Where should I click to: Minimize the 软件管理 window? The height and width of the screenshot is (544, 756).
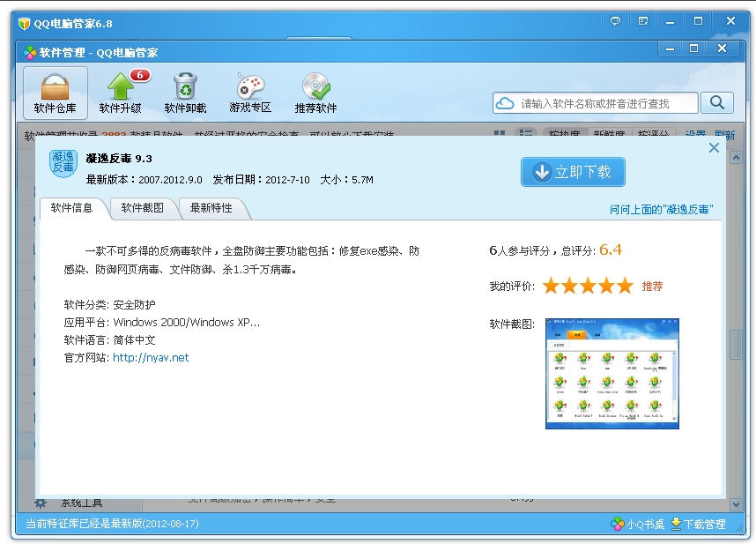pos(670,48)
